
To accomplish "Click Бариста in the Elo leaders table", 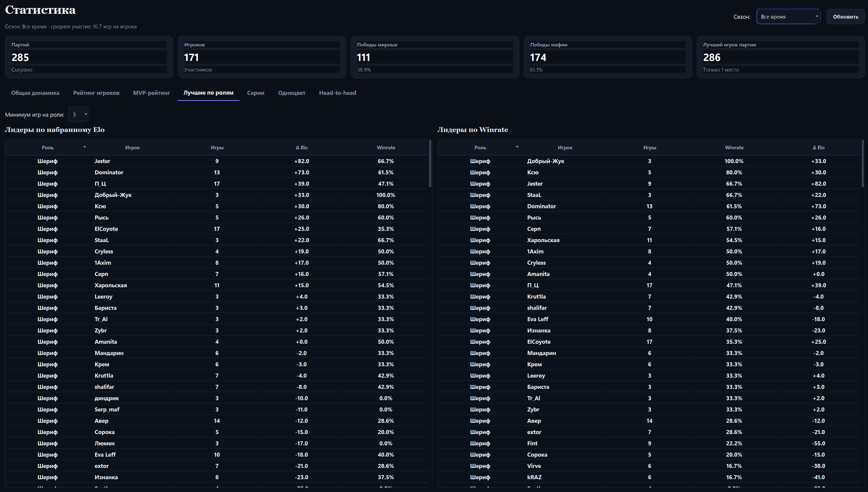I will coord(105,308).
